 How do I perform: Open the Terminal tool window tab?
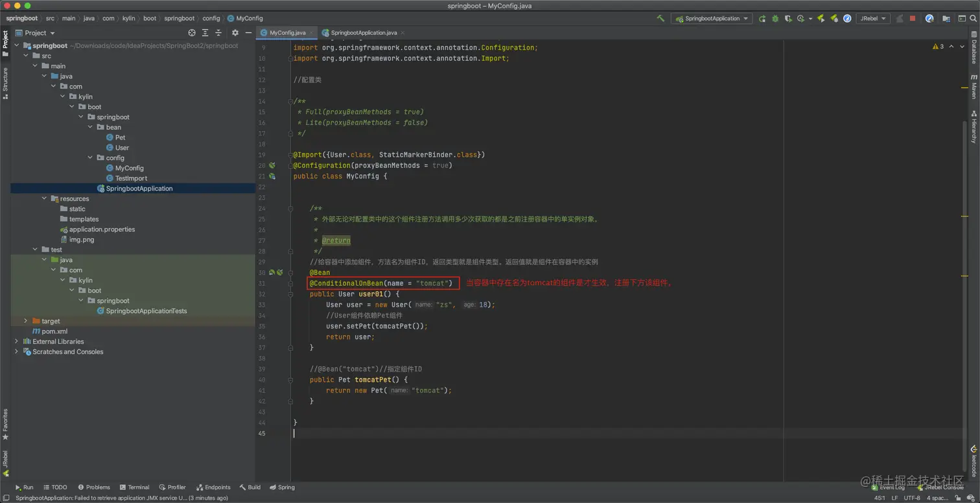134,487
